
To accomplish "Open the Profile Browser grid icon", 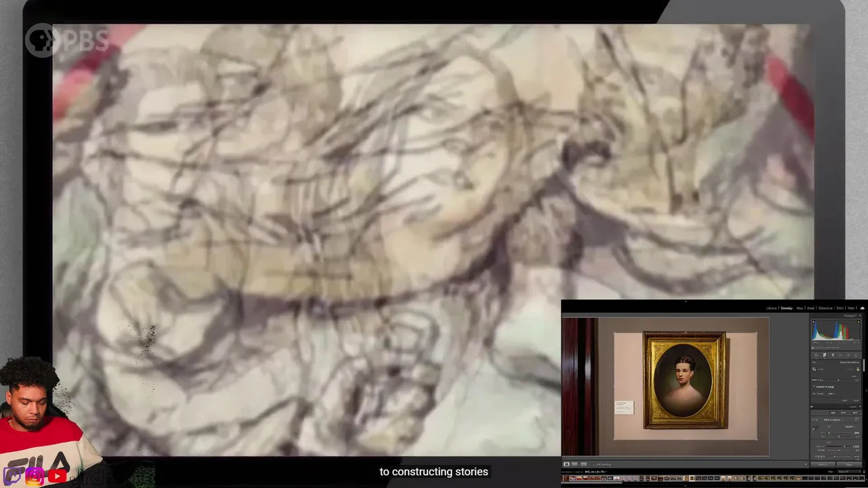I will click(x=856, y=420).
